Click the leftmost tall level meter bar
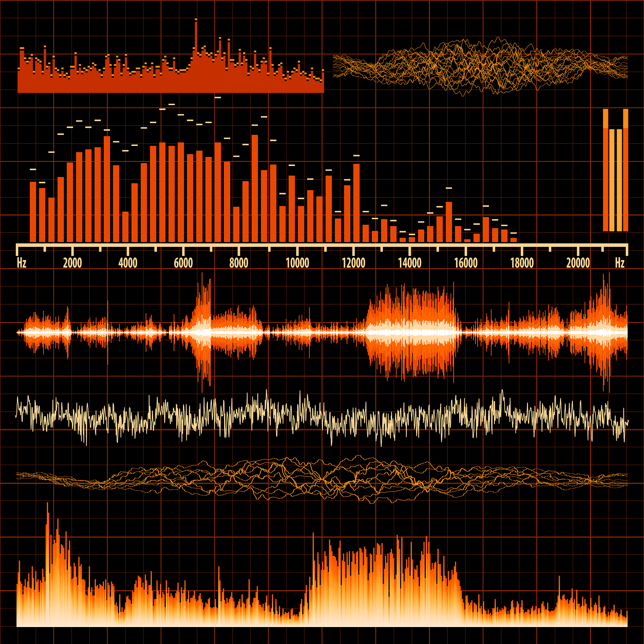The height and width of the screenshot is (644, 644). 605,170
